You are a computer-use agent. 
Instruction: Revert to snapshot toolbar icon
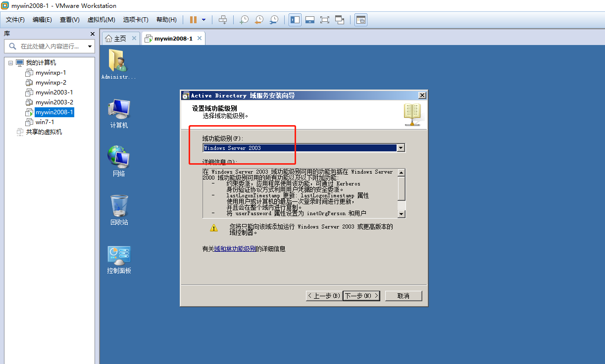click(259, 20)
